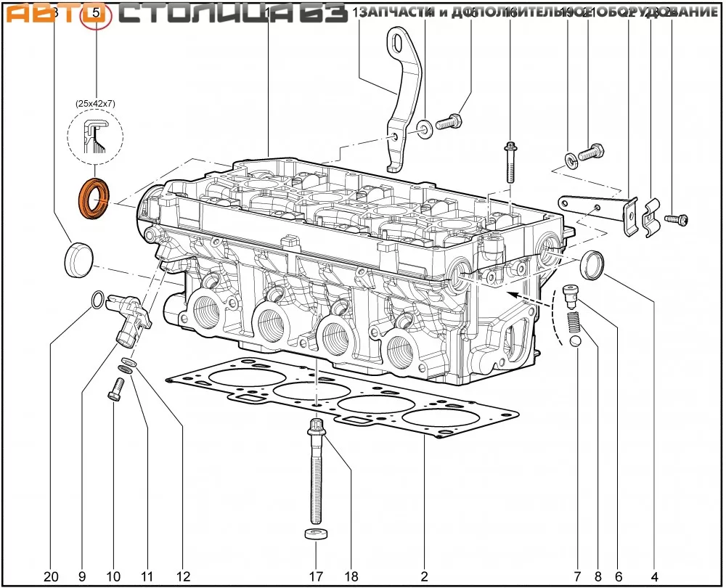The width and height of the screenshot is (726, 588).
Task: Click part number 9 label at bottom
Action: coord(81,577)
